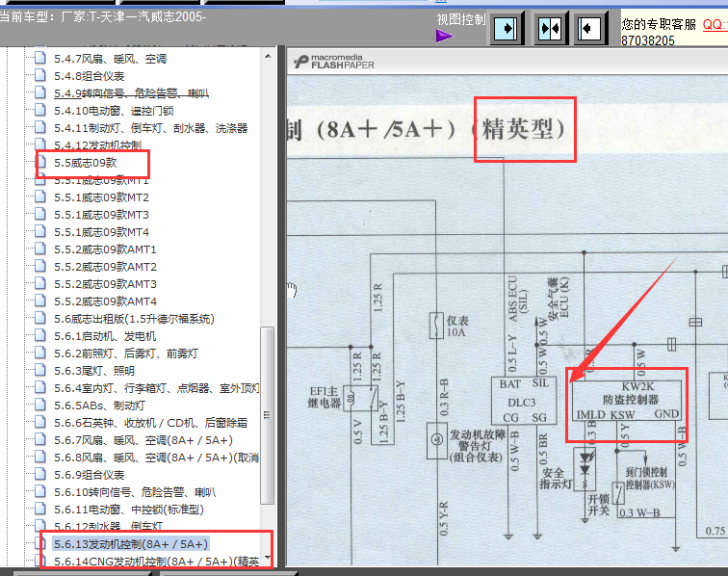Open 5.6.1启动机、发电机
The image size is (728, 576).
tap(105, 336)
